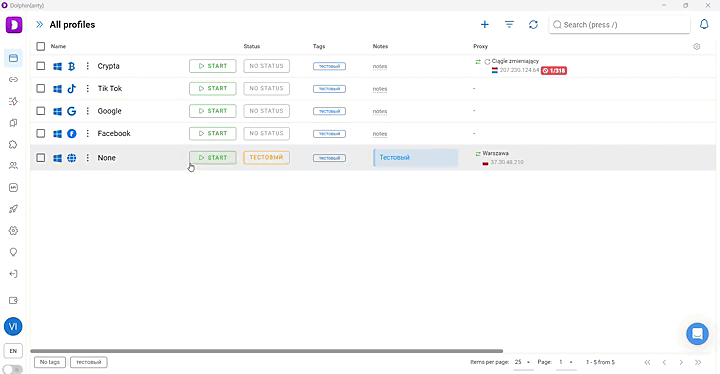This screenshot has width=720, height=374.
Task: Go to the first page
Action: point(647,363)
